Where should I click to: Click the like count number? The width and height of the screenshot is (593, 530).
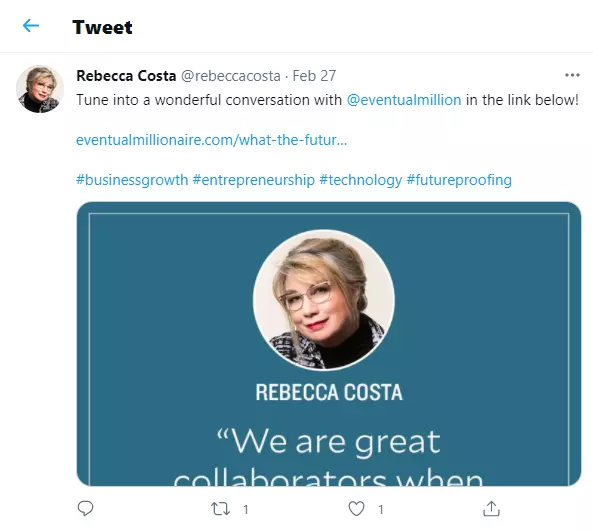[381, 510]
